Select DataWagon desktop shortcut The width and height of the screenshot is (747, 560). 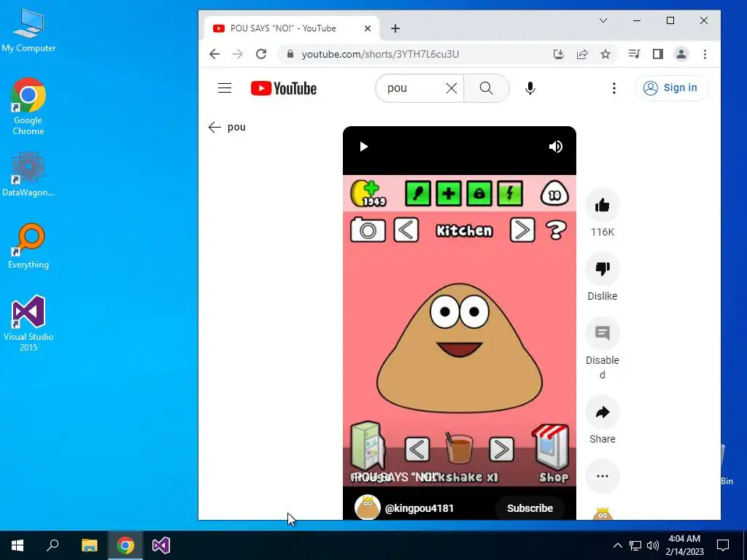tap(28, 174)
